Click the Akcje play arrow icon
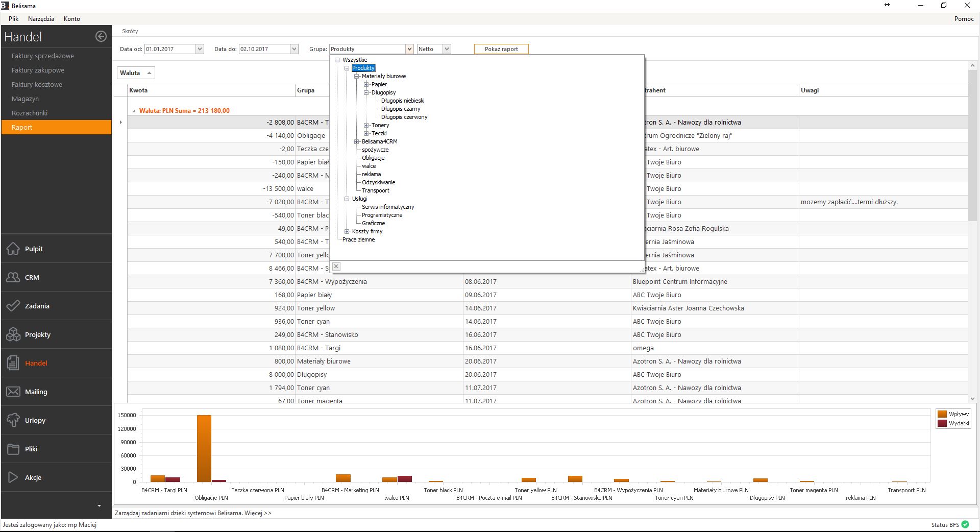The image size is (980, 532). [x=13, y=477]
